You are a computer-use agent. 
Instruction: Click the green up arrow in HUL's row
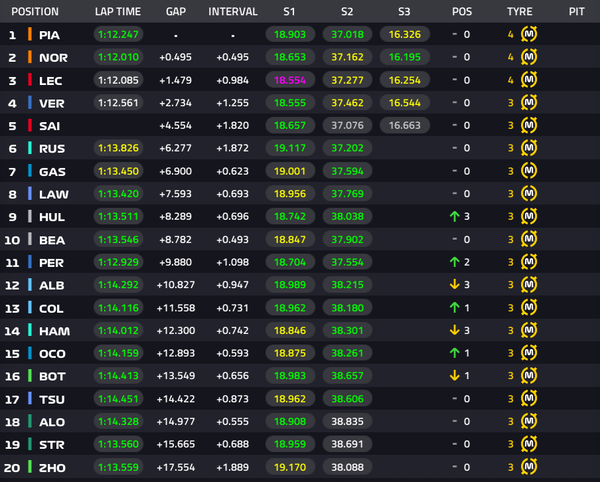point(455,217)
